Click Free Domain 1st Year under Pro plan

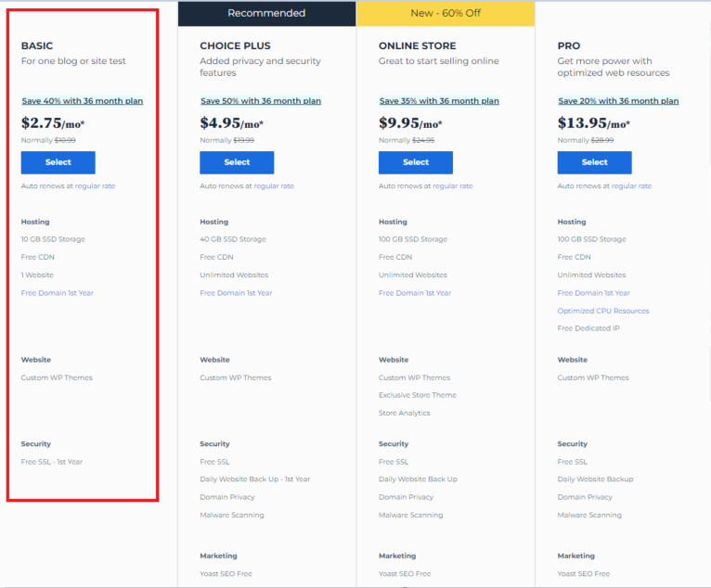pos(593,293)
